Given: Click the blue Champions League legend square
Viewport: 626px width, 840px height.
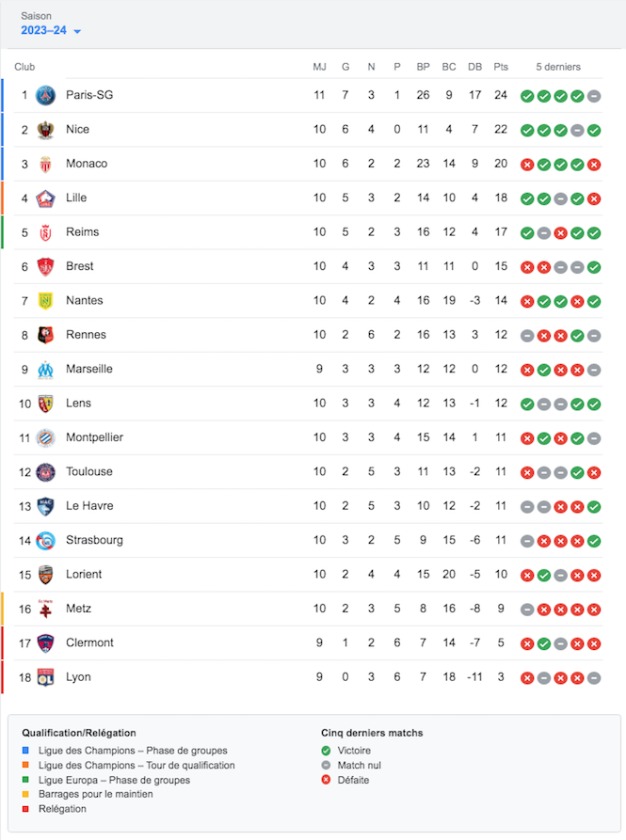Looking at the screenshot, I should 25,750.
